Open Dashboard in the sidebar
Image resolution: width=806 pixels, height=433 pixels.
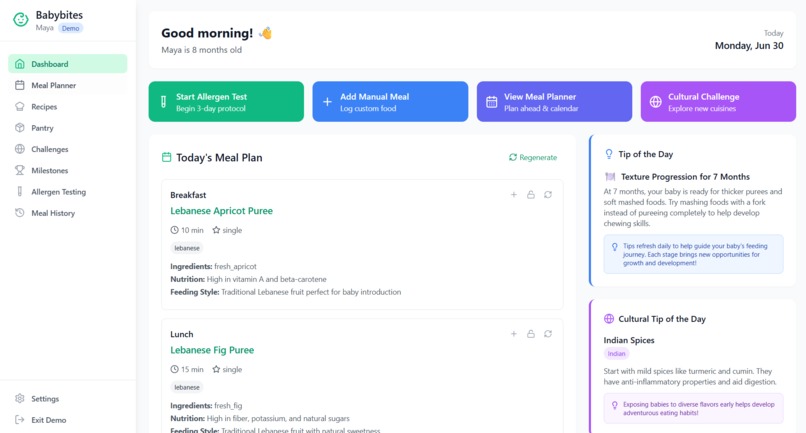pos(67,64)
